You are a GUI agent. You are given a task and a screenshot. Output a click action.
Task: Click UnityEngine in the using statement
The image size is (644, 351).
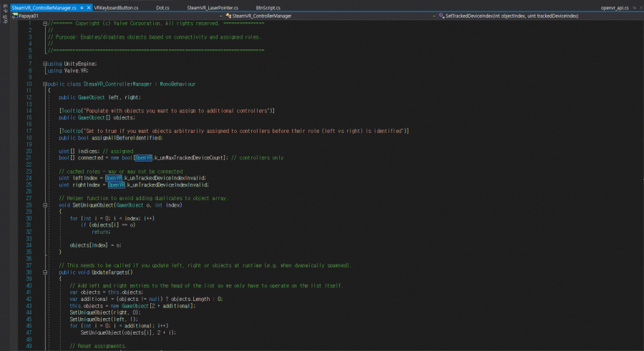pyautogui.click(x=79, y=64)
